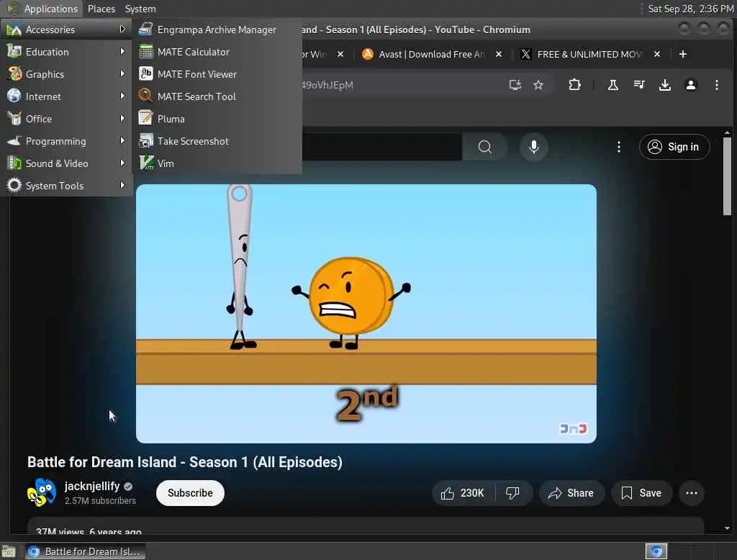This screenshot has height=560, width=737.
Task: Open jacknjellify channel name link
Action: coord(92,486)
